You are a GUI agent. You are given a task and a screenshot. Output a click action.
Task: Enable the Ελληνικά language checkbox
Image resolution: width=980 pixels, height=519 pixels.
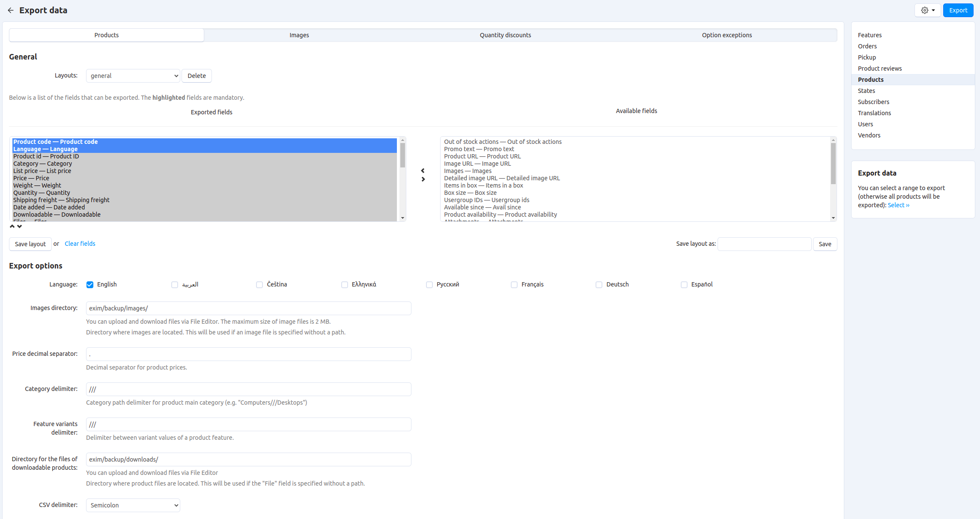[x=345, y=285]
